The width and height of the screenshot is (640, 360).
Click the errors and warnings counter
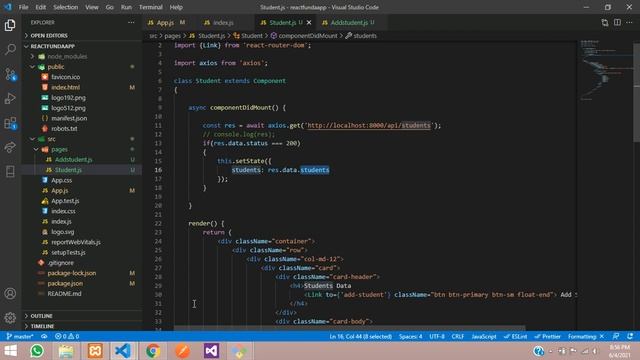67,336
